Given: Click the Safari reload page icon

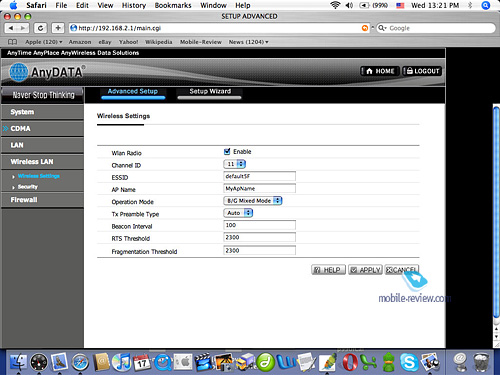Looking at the screenshot, I should coord(41,28).
